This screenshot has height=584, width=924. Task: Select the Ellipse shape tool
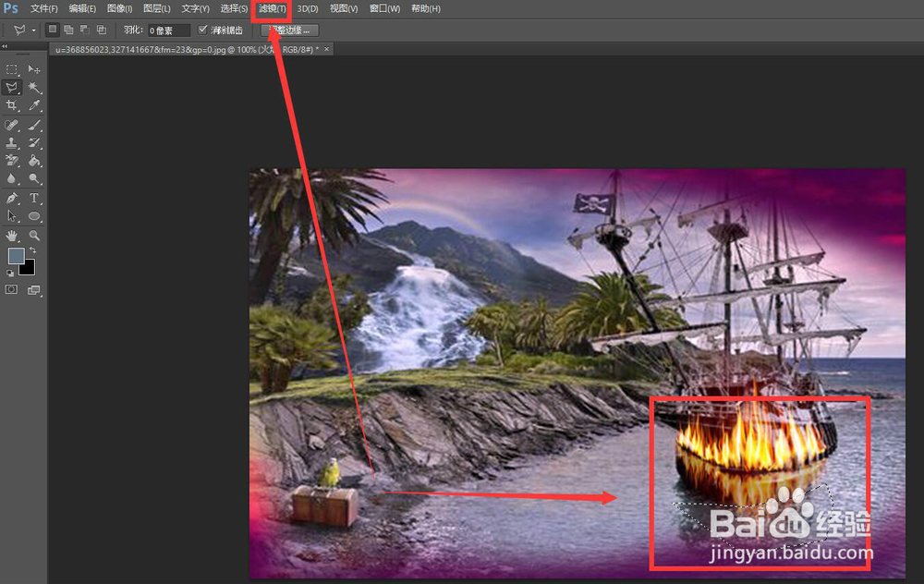[34, 216]
